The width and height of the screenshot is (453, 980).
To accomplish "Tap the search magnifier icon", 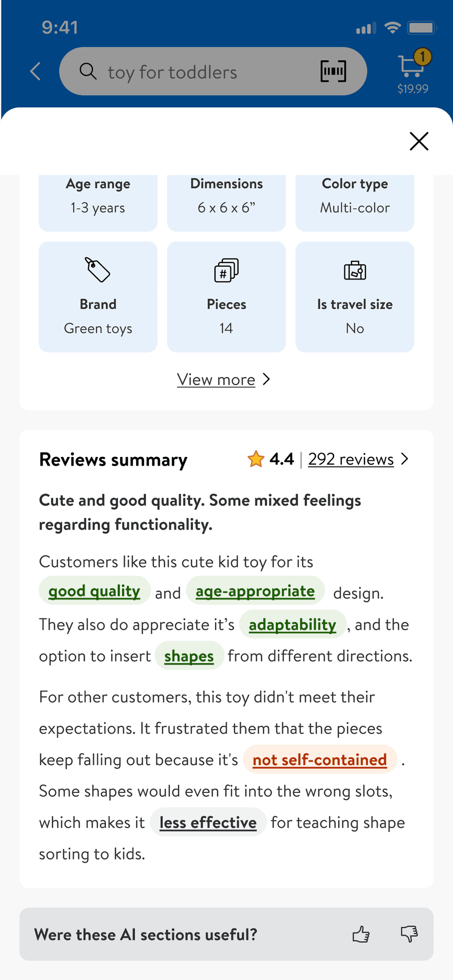I will (x=88, y=71).
